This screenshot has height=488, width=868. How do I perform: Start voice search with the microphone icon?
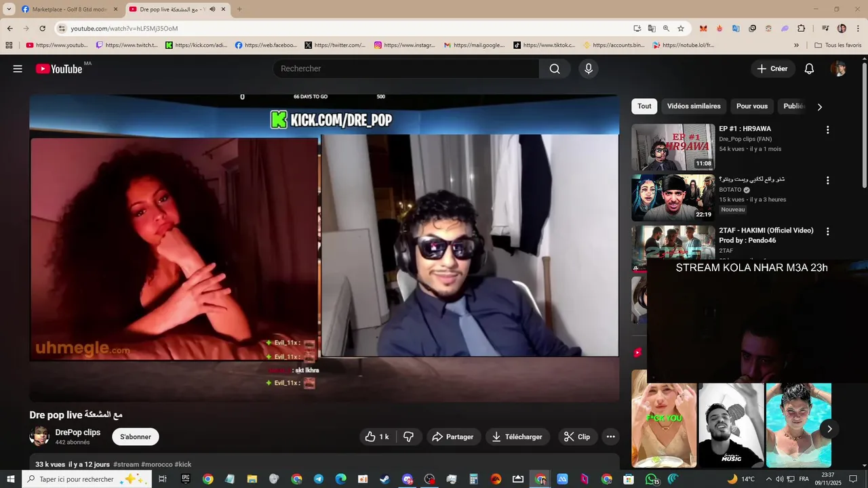click(589, 68)
